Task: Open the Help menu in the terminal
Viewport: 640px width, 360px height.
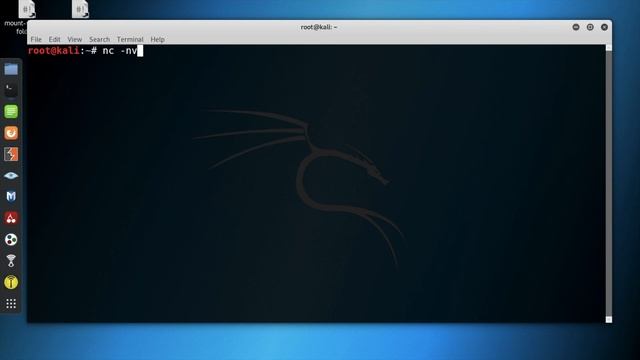Action: [158, 40]
